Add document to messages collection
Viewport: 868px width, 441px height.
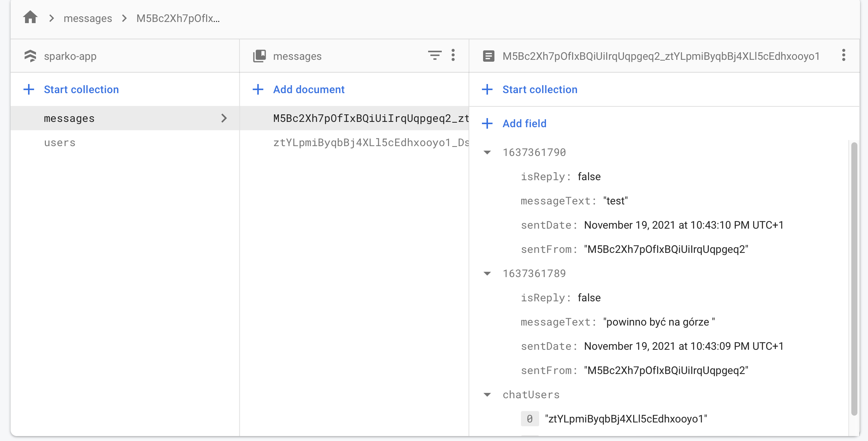[x=309, y=89]
